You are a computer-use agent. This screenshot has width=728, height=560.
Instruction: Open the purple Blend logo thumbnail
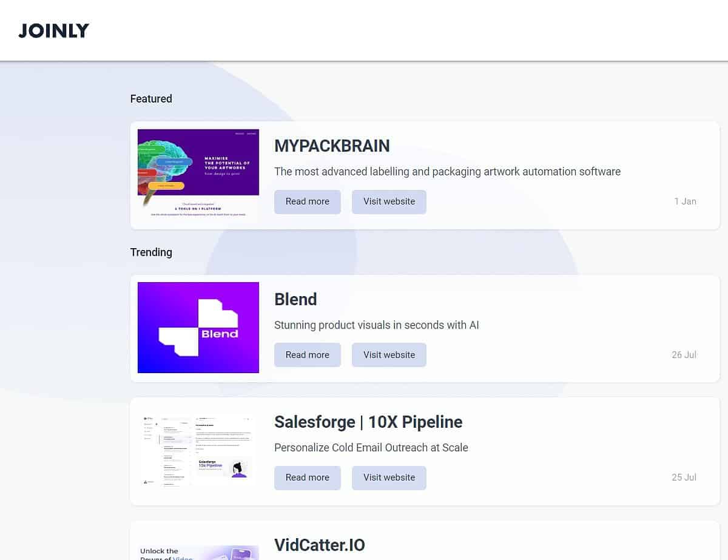click(198, 328)
